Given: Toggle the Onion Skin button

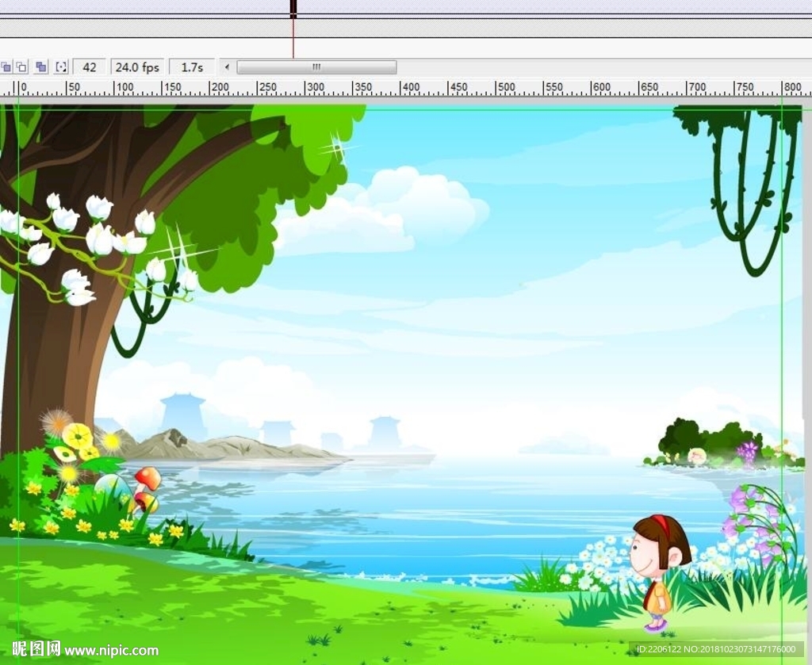Looking at the screenshot, I should (6, 67).
